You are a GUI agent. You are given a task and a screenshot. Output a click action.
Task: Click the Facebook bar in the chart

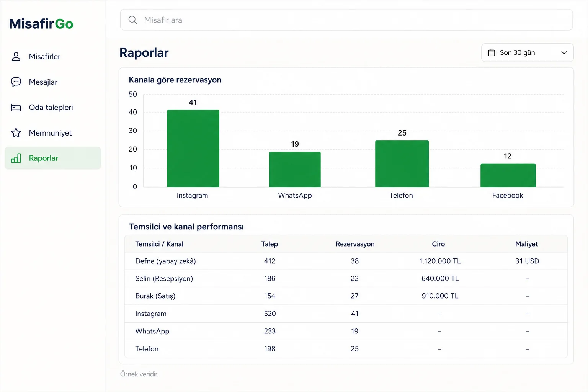pos(508,175)
